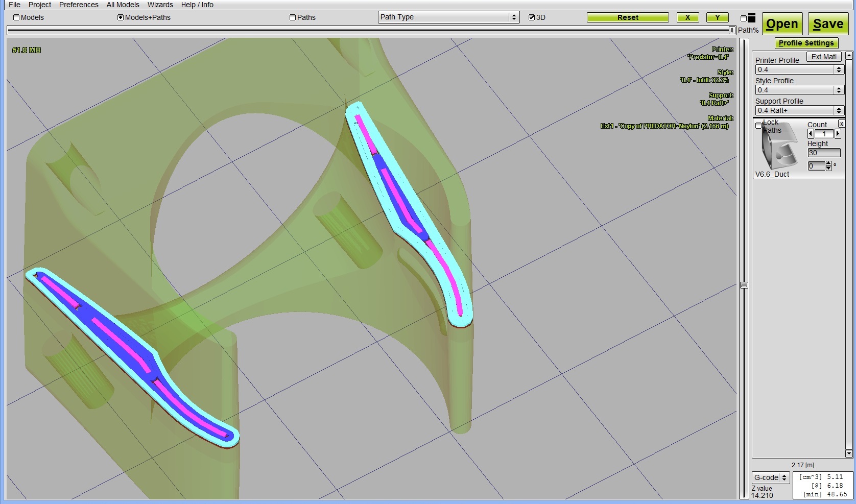Select the Paths view radio option

[293, 17]
